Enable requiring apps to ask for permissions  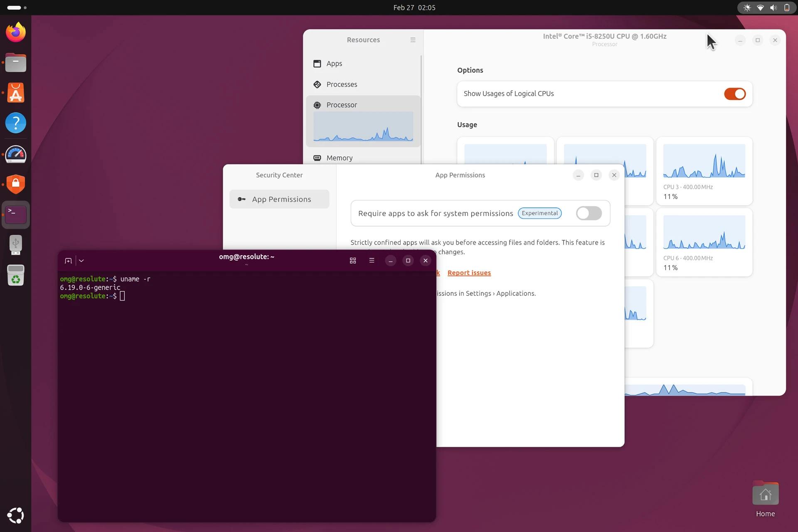coord(589,213)
